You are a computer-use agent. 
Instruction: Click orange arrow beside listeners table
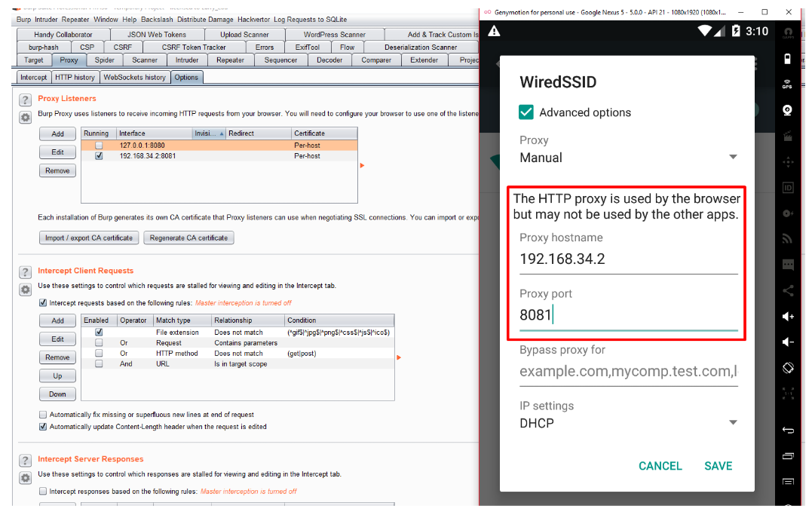(362, 166)
